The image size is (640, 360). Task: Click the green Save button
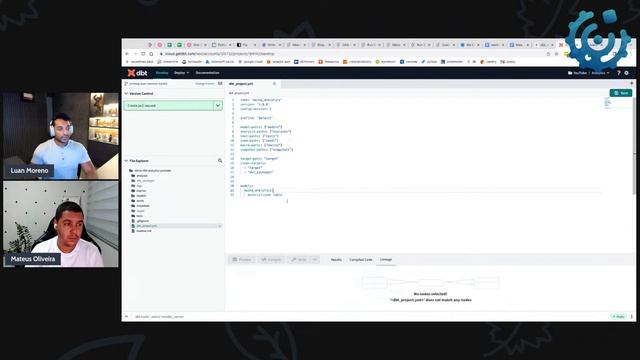(621, 93)
